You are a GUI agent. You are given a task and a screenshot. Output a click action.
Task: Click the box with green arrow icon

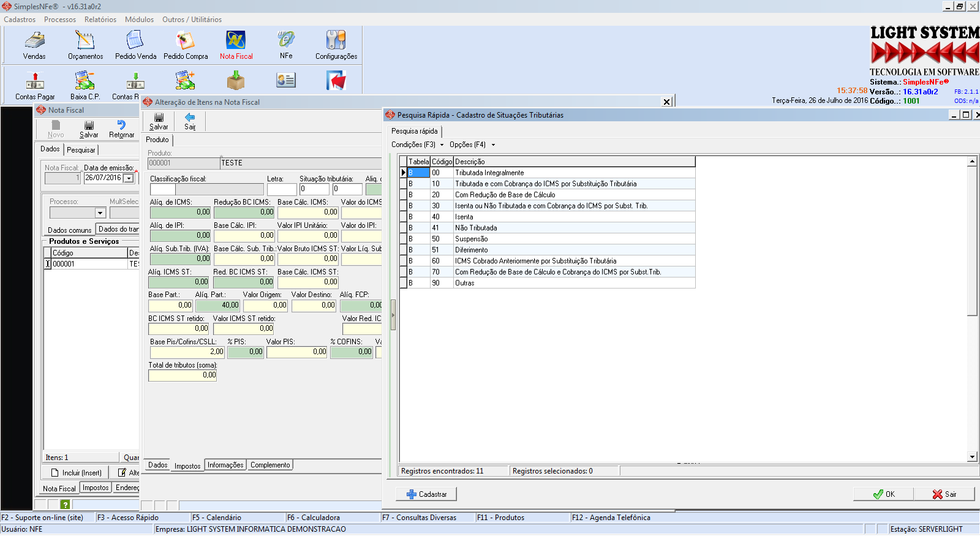236,81
